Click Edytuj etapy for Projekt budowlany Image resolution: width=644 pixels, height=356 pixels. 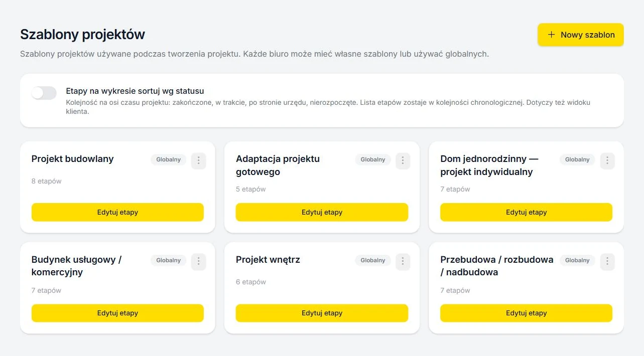click(x=117, y=212)
